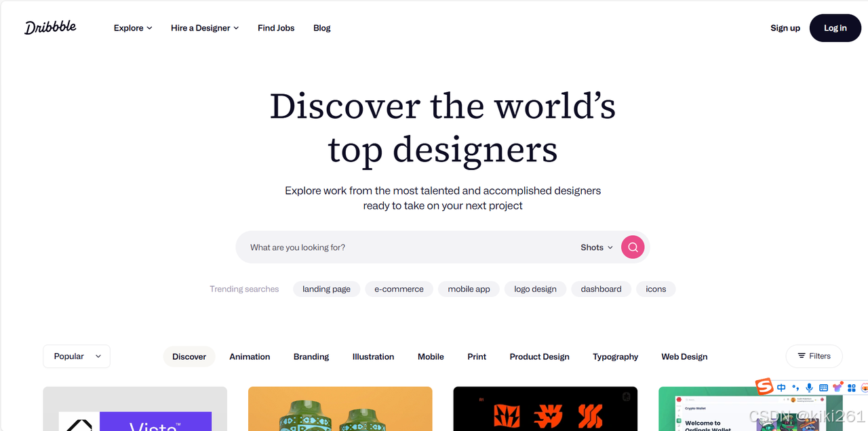Switch Sogou Chinese/English mode indicator
The width and height of the screenshot is (868, 431).
(781, 388)
